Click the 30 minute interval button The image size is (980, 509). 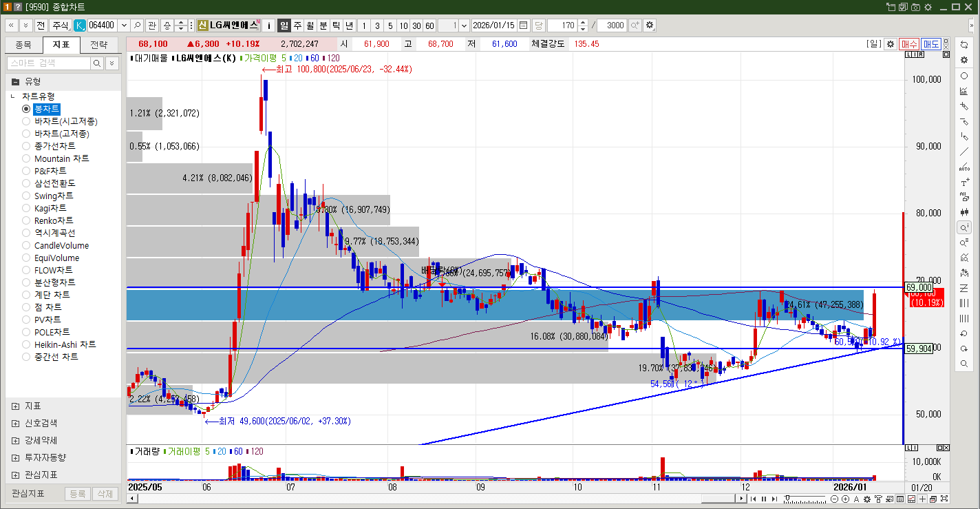(x=416, y=25)
